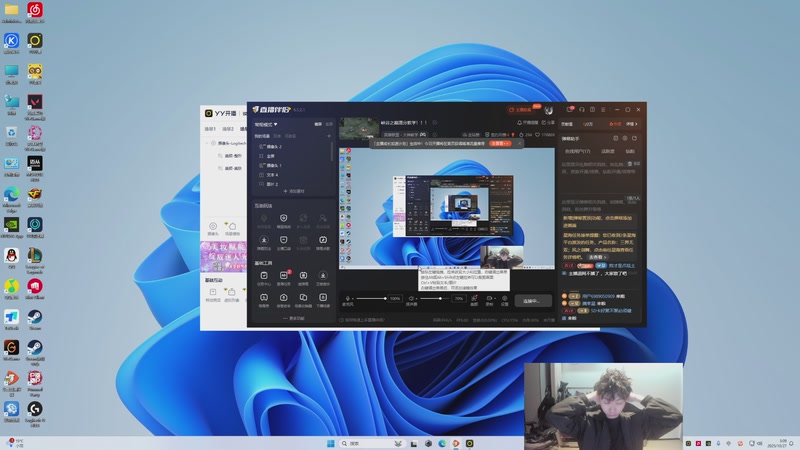Click the 分享 share option
The image size is (800, 450).
tap(548, 122)
